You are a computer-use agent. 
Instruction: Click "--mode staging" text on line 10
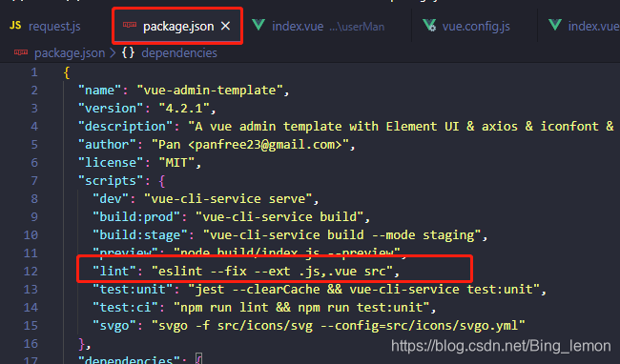click(x=424, y=235)
